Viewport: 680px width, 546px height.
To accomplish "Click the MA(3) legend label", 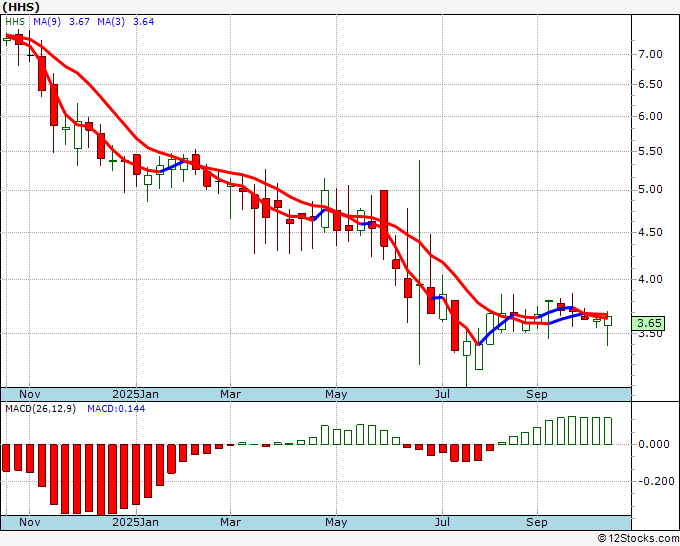I will click(x=111, y=22).
